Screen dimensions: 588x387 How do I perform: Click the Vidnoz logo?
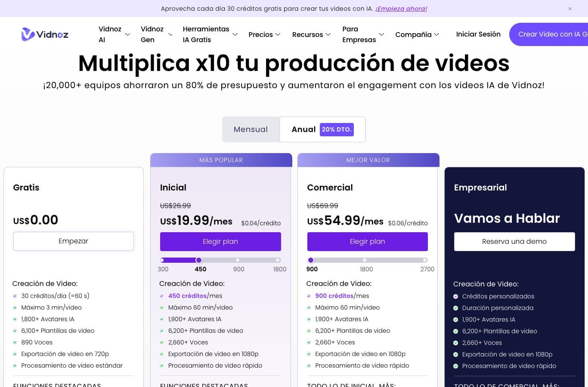tap(45, 34)
